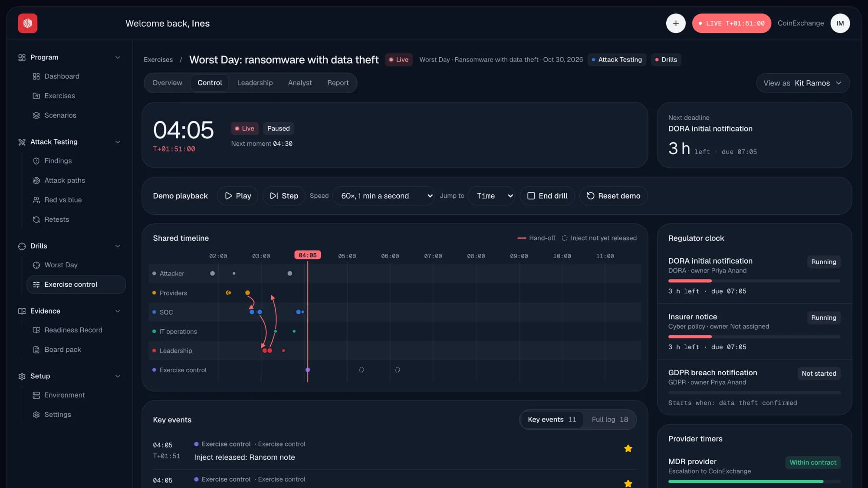This screenshot has height=488, width=868.
Task: Click the DORA initial notification progress bar
Action: 754,281
